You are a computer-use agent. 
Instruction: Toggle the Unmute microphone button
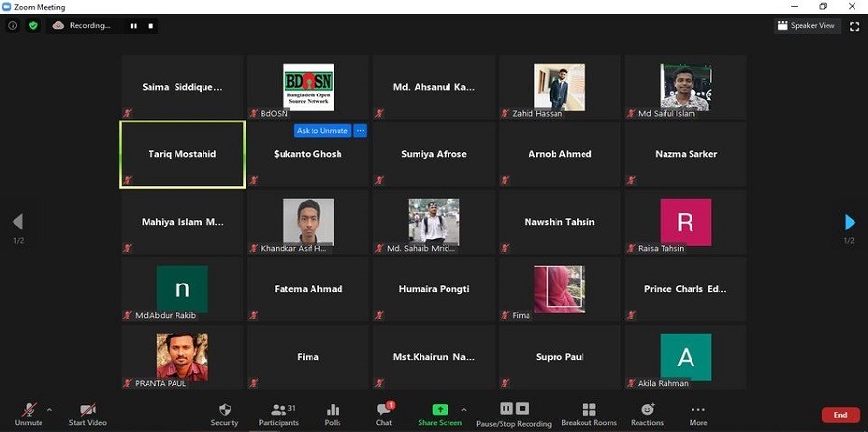29,414
